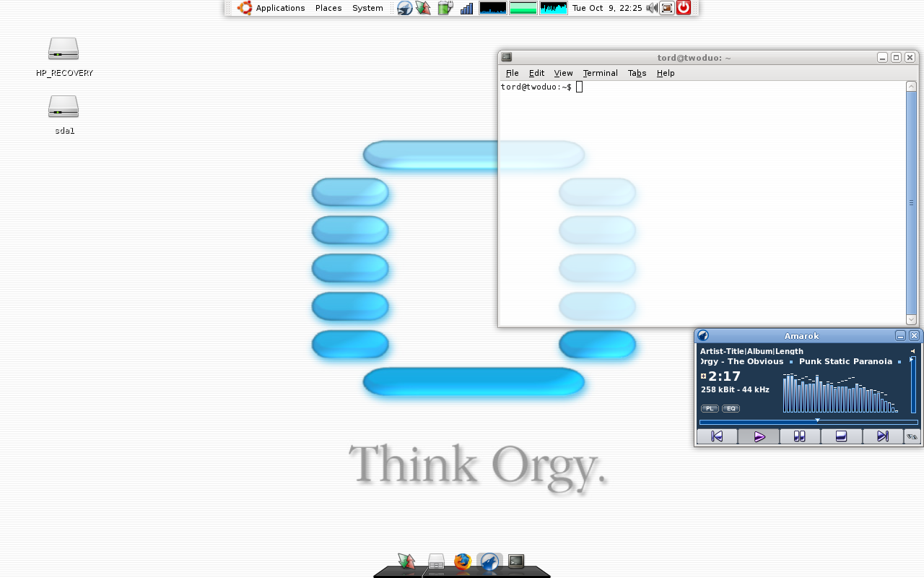Screen dimensions: 924x578
Task: Open the Help menu in Terminal
Action: click(x=666, y=73)
